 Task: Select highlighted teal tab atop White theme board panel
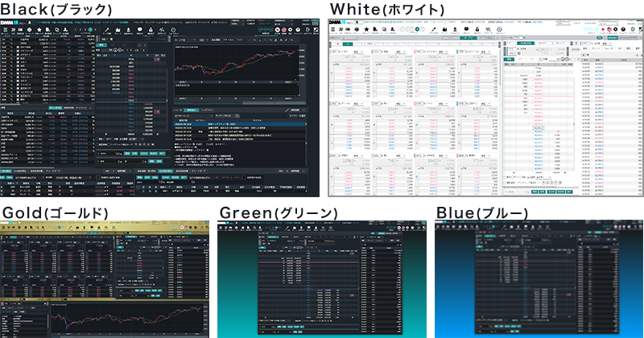pos(469,38)
